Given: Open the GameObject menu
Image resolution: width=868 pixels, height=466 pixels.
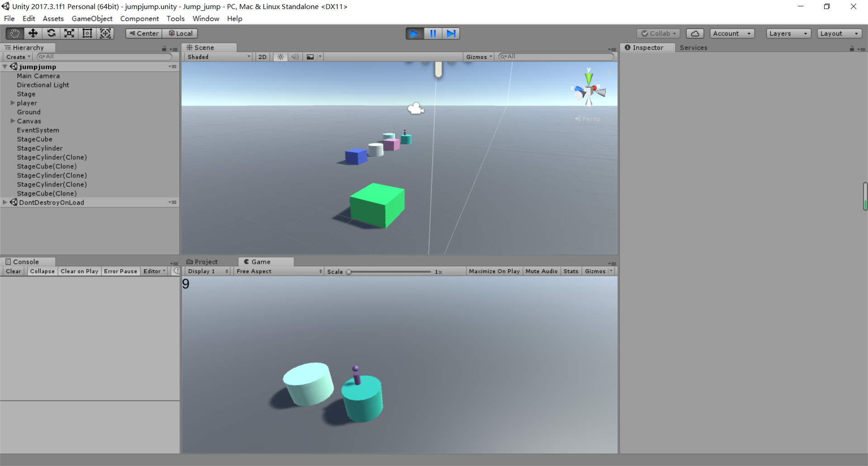Looking at the screenshot, I should [x=92, y=19].
